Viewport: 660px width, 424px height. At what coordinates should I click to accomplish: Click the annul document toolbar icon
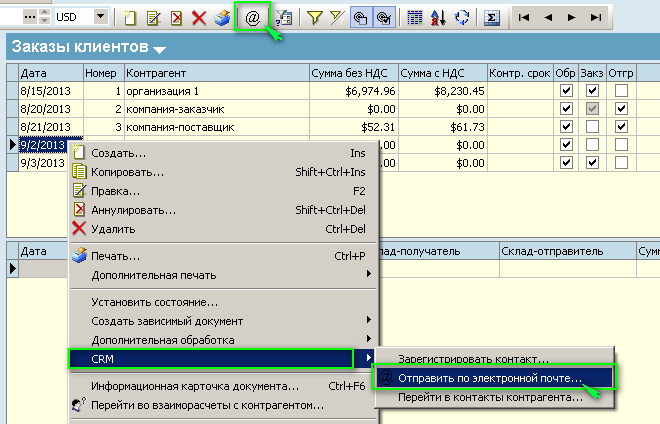[x=177, y=18]
